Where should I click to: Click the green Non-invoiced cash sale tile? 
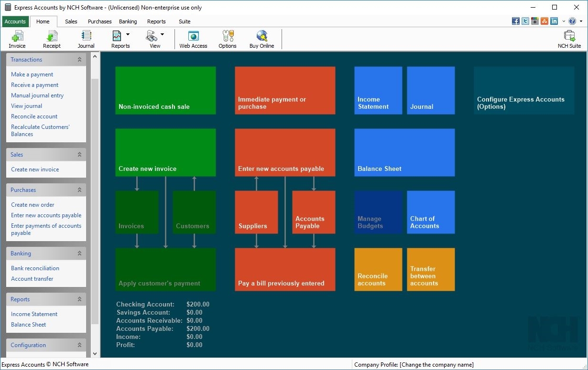tap(165, 90)
